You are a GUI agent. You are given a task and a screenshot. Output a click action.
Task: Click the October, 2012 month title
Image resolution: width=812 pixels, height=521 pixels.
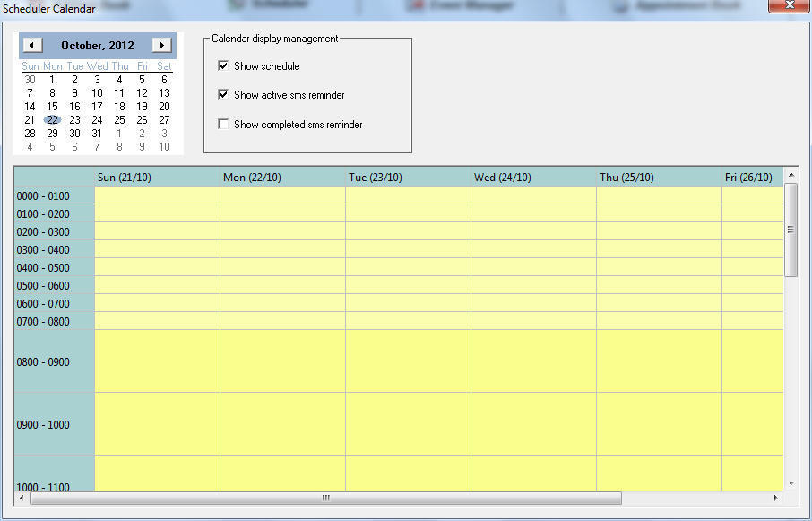pos(98,46)
